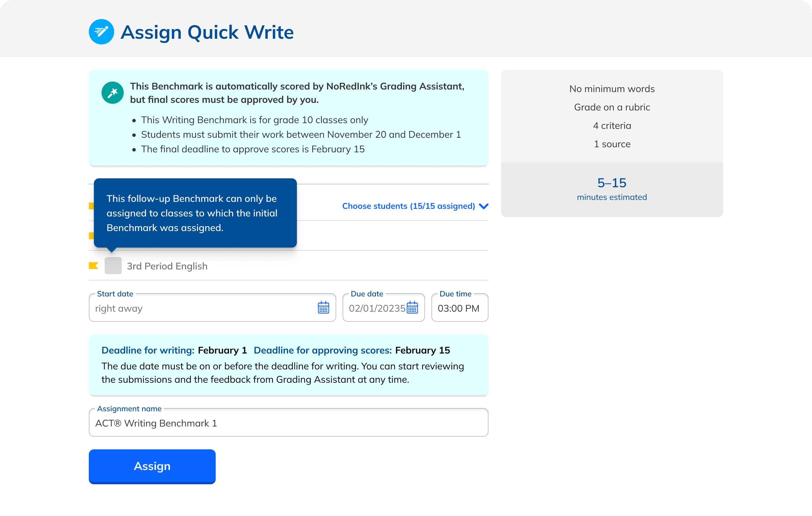Expand the Choose students chevron arrow
Screen dimensions: 812x516
[x=484, y=206]
